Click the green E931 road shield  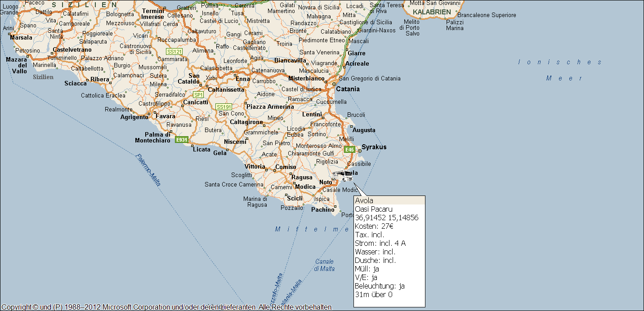[181, 140]
